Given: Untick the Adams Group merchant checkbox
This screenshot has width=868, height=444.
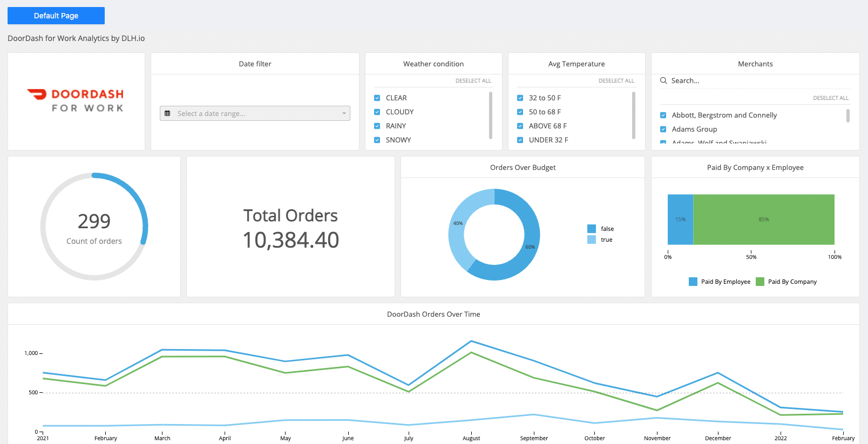Looking at the screenshot, I should click(663, 129).
